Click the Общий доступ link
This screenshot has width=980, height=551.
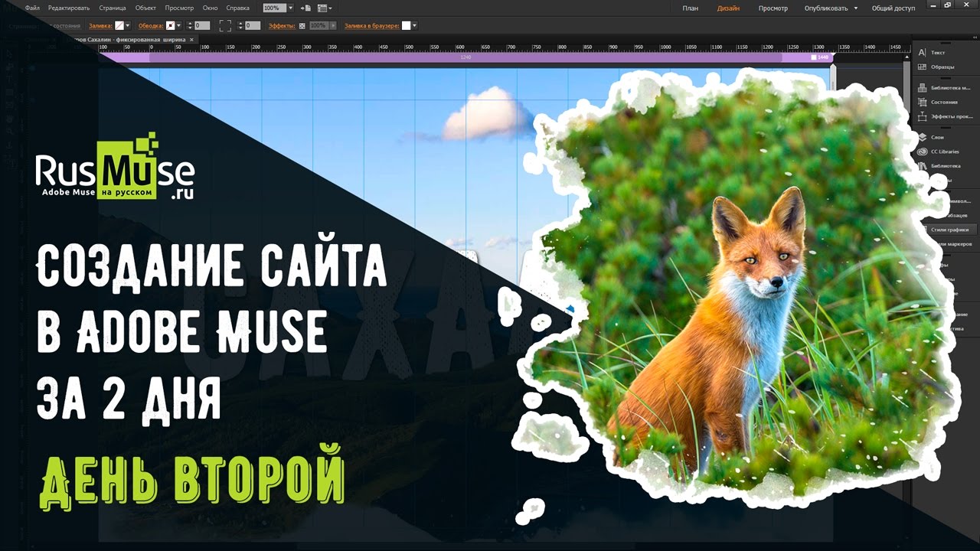(x=893, y=8)
